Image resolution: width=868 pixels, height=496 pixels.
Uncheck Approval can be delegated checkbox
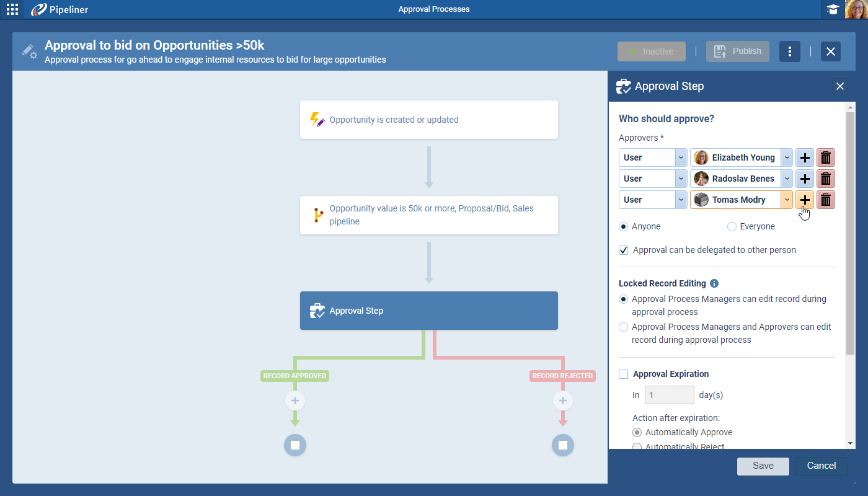pyautogui.click(x=624, y=250)
